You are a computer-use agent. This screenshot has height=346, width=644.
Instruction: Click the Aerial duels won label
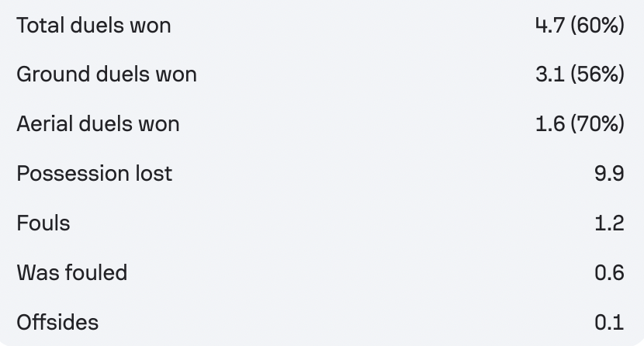(x=99, y=124)
